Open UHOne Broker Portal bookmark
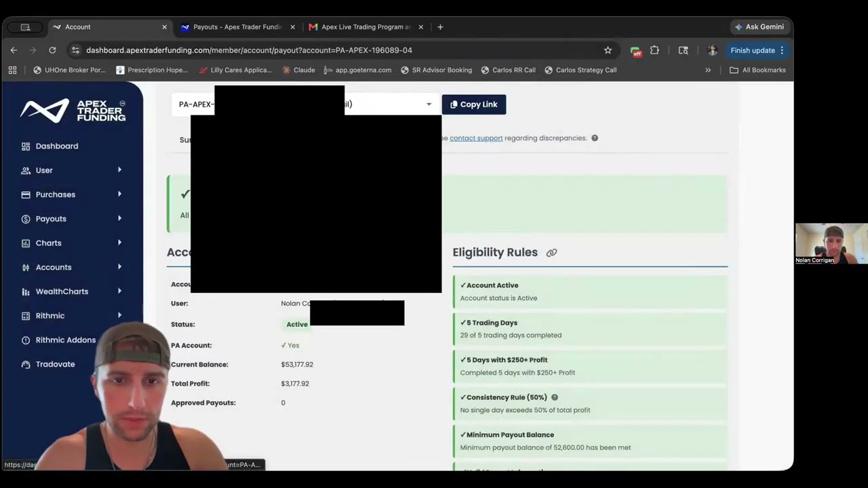868x488 pixels. 69,70
